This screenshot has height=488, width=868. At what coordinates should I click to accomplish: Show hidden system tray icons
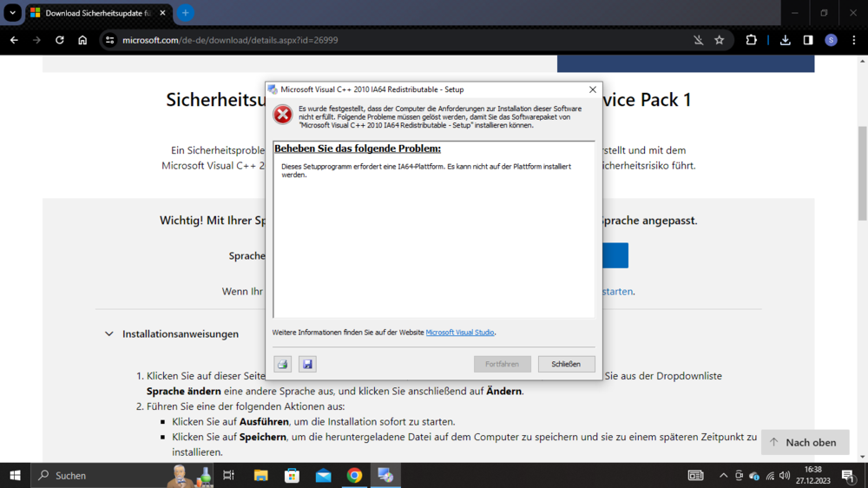pos(723,475)
